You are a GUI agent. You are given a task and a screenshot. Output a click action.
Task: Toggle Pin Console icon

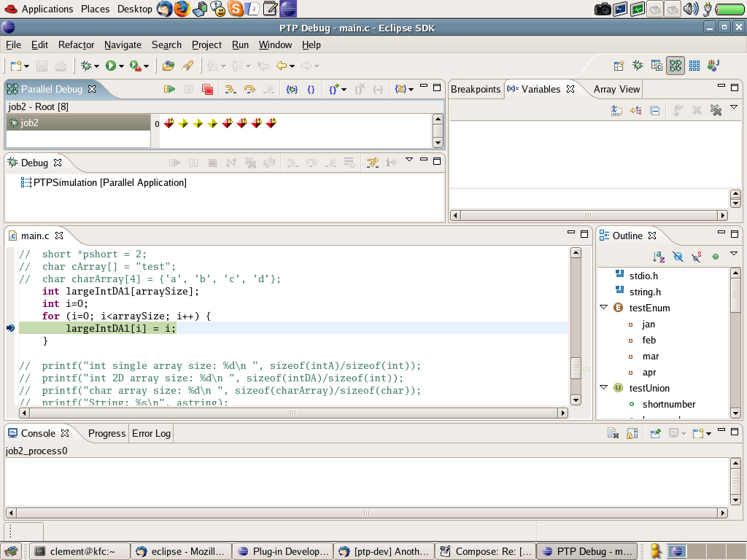656,433
